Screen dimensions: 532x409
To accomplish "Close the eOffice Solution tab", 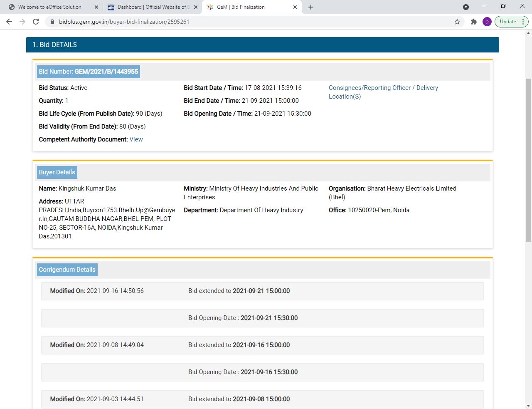I will 96,7.
